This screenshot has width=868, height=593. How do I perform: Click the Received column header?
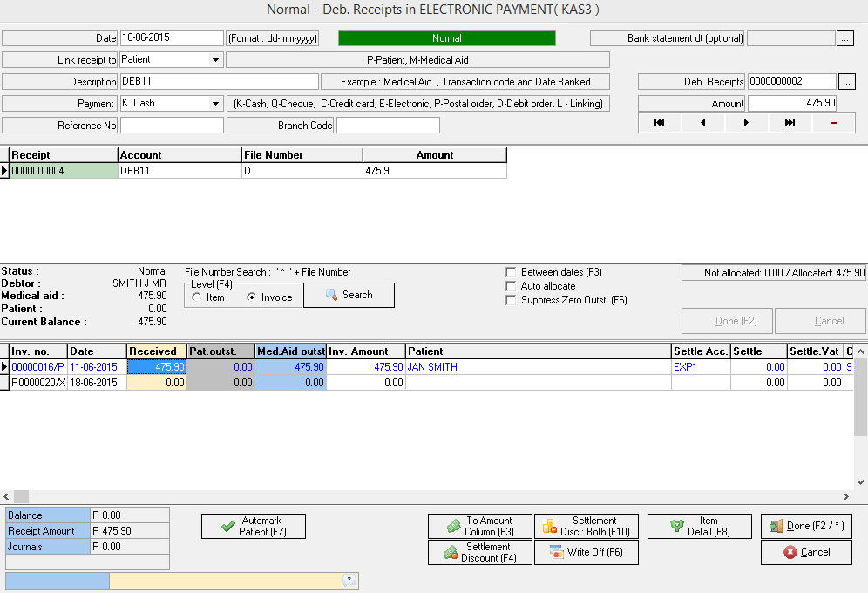[x=157, y=351]
